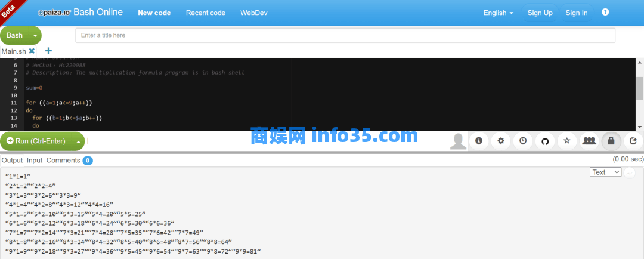This screenshot has height=259, width=644.
Task: Click the editor vertical scrollbar thumb
Action: 639,88
